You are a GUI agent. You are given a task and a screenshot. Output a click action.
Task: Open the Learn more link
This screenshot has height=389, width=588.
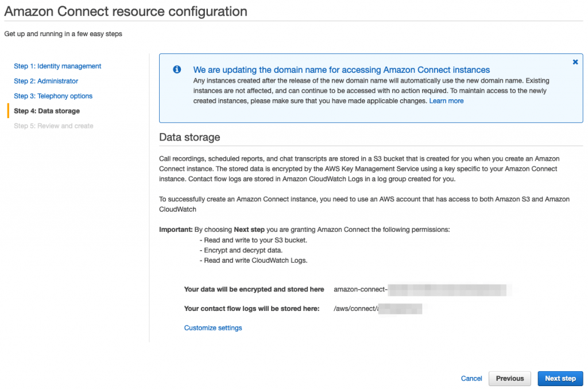(x=446, y=100)
